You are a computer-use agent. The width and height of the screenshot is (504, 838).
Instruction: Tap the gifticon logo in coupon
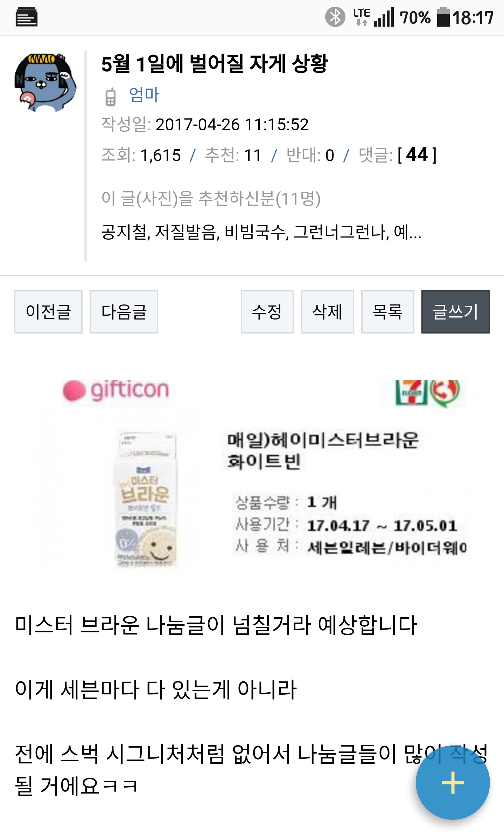coord(116,390)
